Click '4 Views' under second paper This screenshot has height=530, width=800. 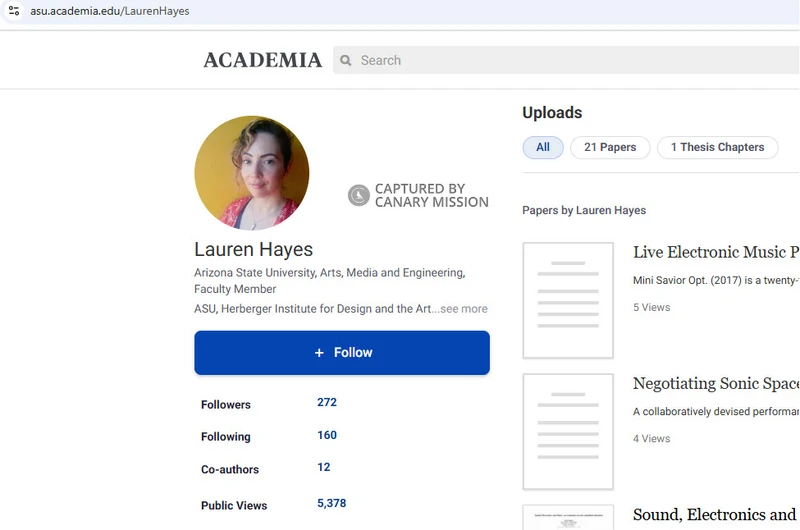652,438
